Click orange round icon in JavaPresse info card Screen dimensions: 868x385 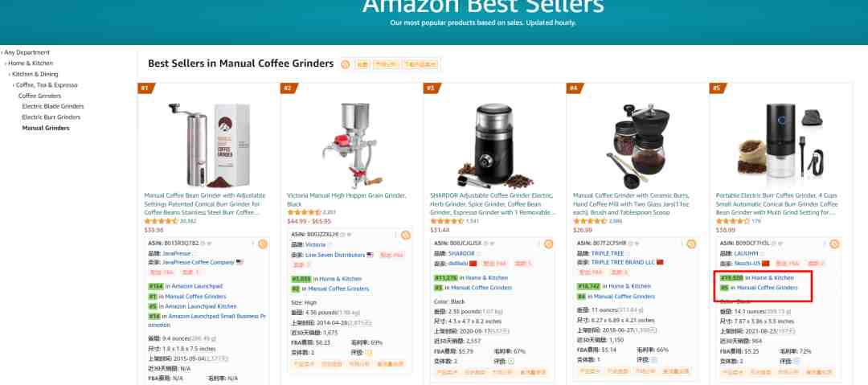(x=262, y=244)
